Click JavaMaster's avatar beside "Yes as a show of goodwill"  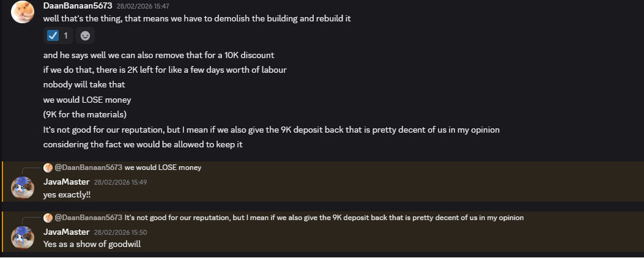pos(23,237)
